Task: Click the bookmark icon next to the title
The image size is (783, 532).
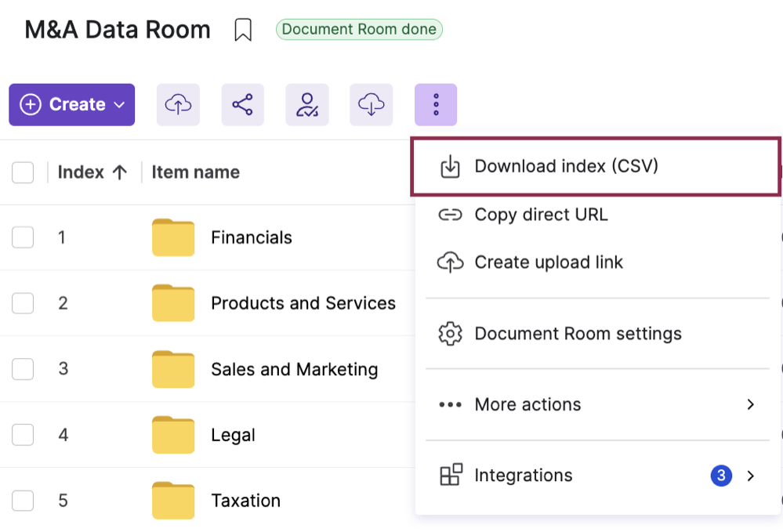Action: pos(244,29)
